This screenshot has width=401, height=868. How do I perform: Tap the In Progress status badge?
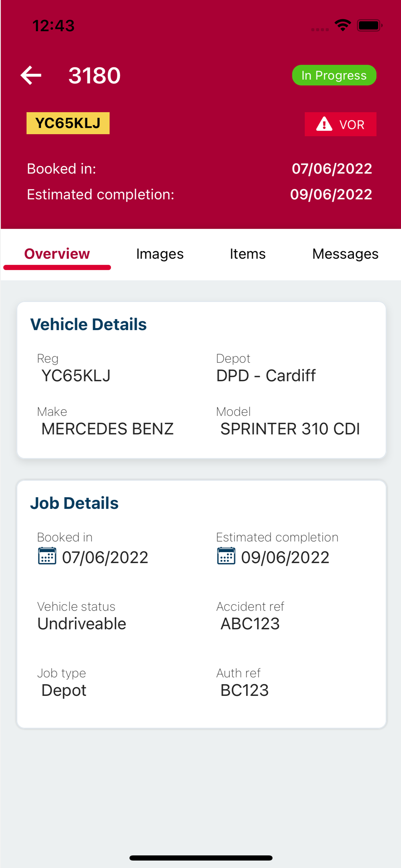tap(334, 75)
